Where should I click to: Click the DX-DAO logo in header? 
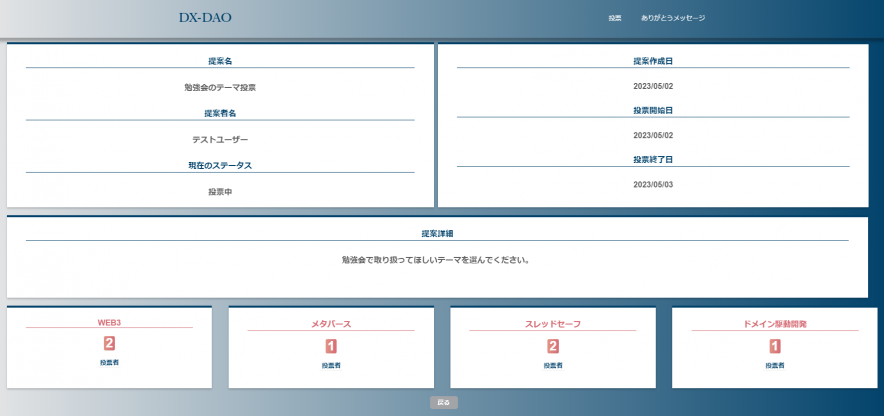[x=205, y=18]
